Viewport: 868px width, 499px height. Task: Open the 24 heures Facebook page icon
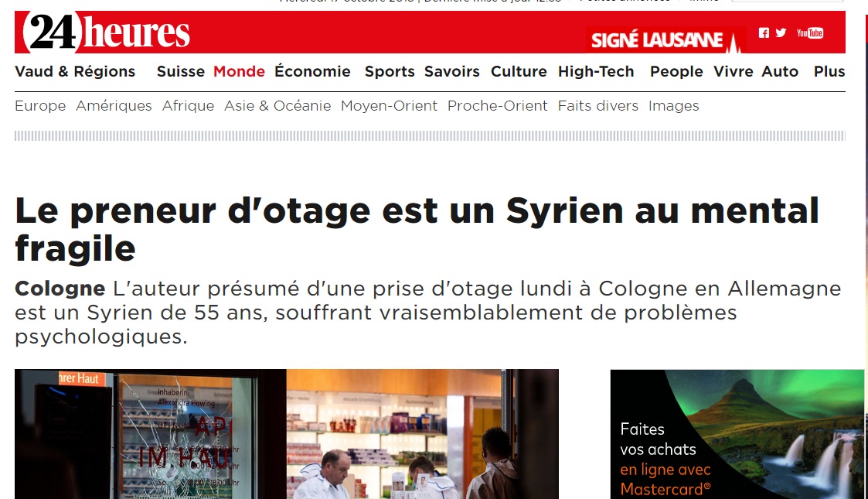764,33
